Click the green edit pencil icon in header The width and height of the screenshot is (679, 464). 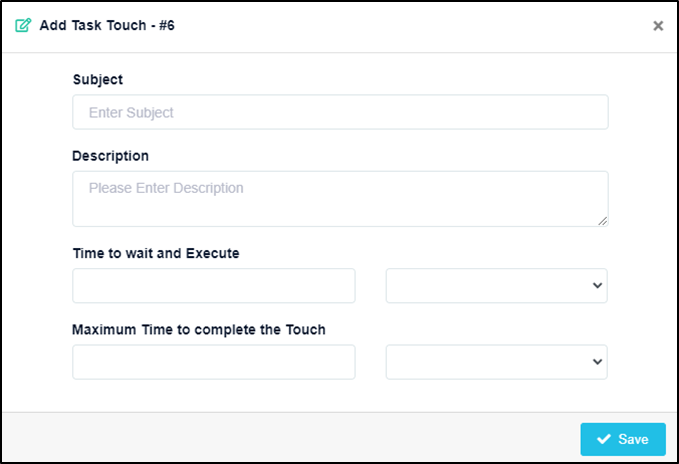point(23,25)
